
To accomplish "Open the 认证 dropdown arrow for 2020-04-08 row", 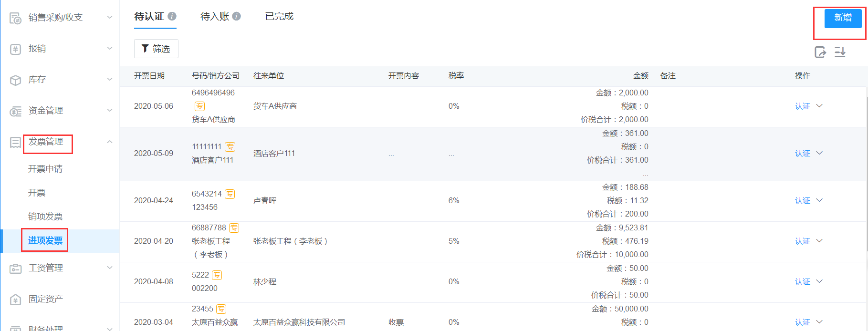I will [x=819, y=281].
